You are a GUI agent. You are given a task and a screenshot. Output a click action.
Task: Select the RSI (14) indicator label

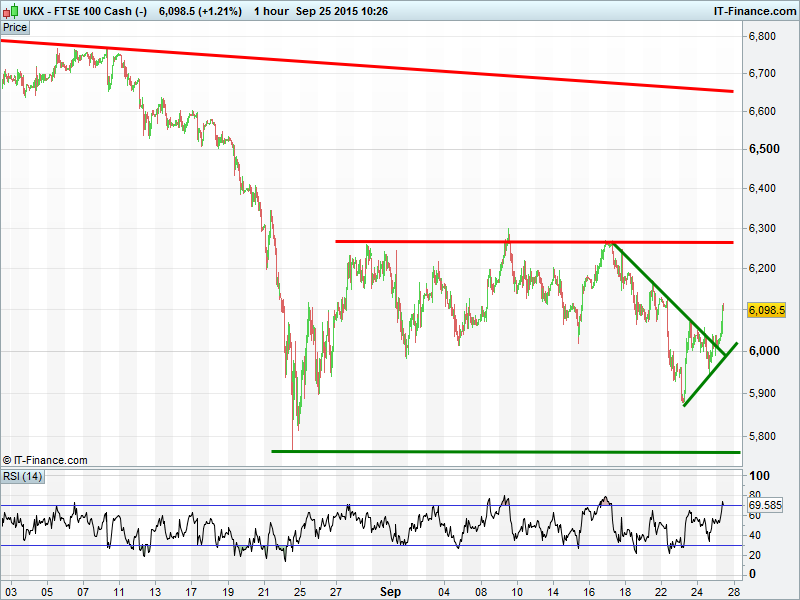click(x=21, y=475)
